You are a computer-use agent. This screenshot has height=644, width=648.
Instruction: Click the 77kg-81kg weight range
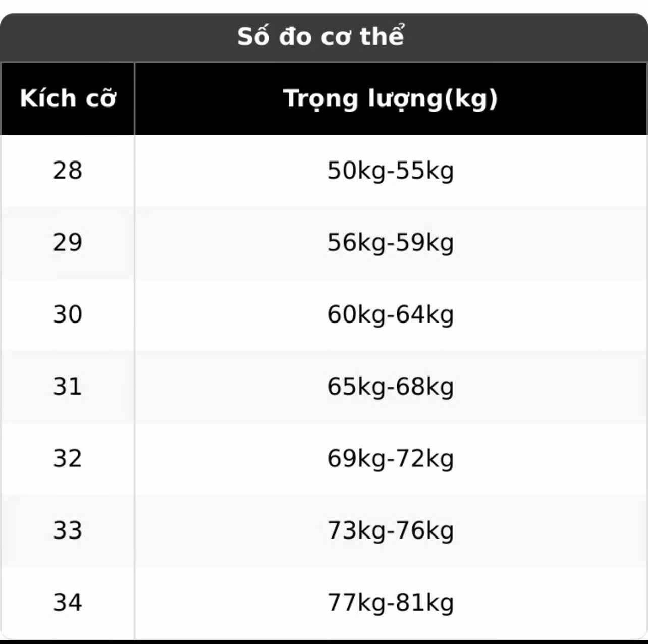point(391,603)
